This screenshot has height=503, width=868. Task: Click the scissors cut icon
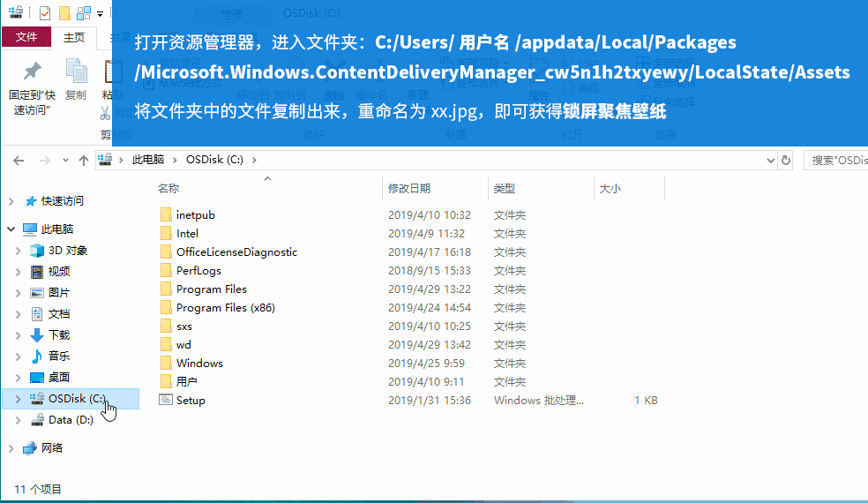(x=105, y=113)
